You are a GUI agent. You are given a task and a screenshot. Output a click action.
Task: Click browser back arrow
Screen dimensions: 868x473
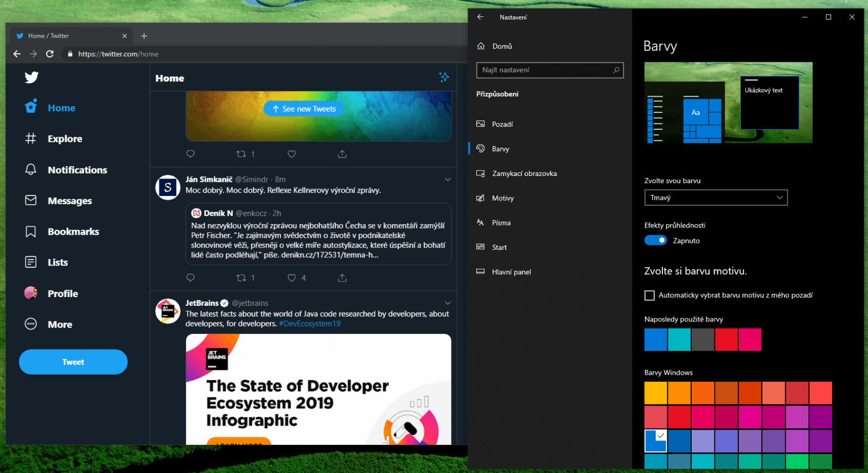[17, 54]
